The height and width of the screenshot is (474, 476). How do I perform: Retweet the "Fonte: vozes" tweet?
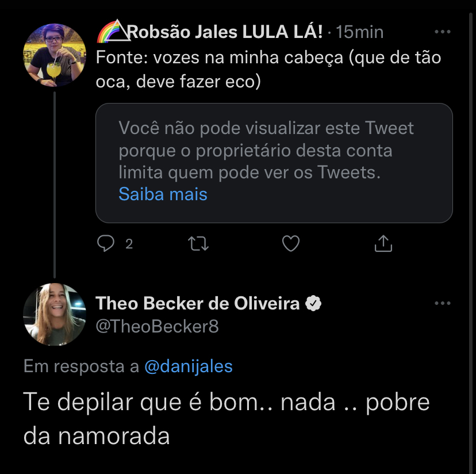198,244
